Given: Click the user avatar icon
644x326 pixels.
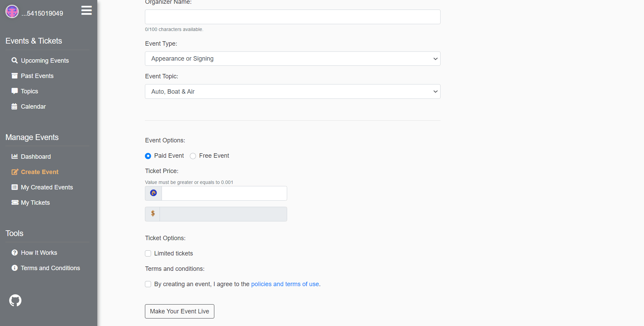Looking at the screenshot, I should coord(12,12).
